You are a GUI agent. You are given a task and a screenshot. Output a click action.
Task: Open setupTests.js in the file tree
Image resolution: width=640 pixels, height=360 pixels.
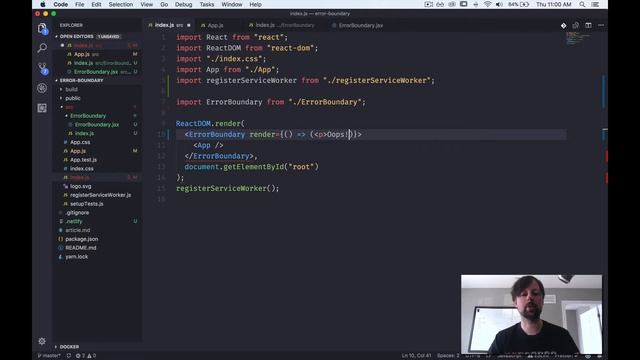coord(98,204)
